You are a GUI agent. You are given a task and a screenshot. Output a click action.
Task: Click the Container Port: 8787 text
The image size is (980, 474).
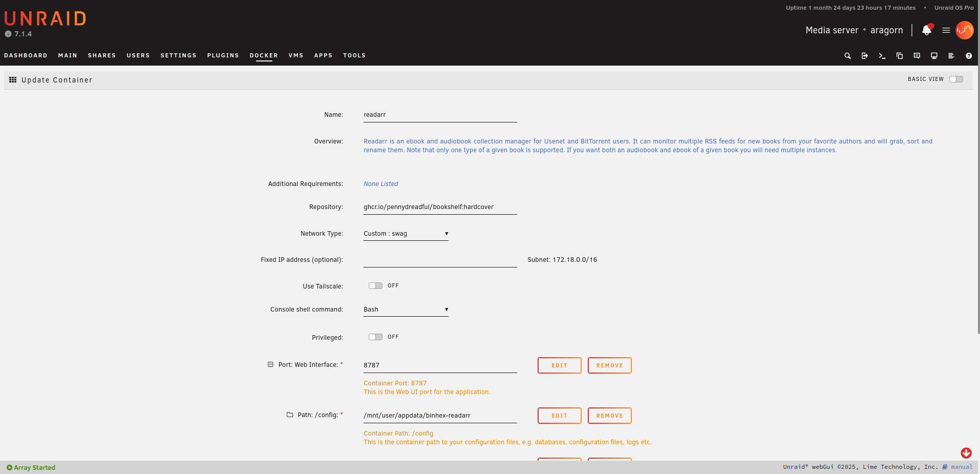395,383
